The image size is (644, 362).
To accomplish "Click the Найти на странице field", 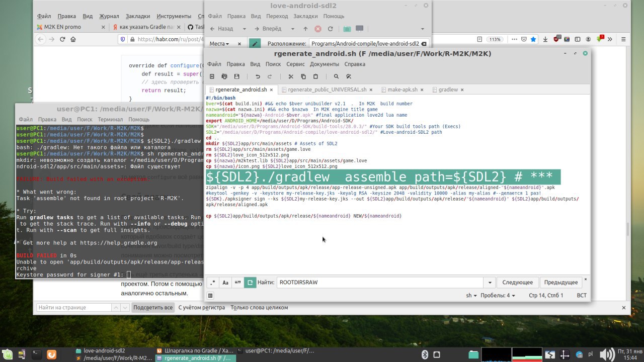I will coord(74,307).
